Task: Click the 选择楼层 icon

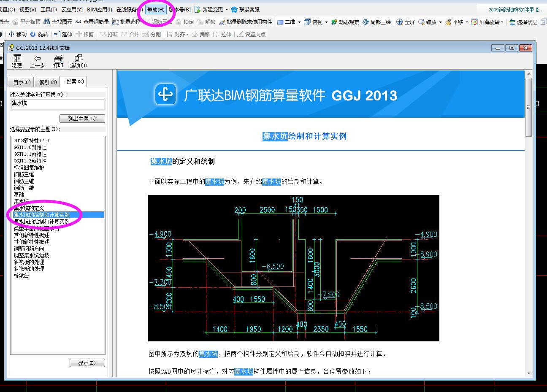Action: tap(512, 22)
